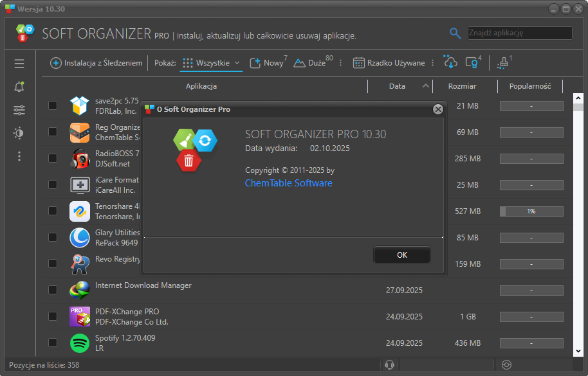
Task: Open options dots after Rzadko Używane
Action: pos(433,63)
